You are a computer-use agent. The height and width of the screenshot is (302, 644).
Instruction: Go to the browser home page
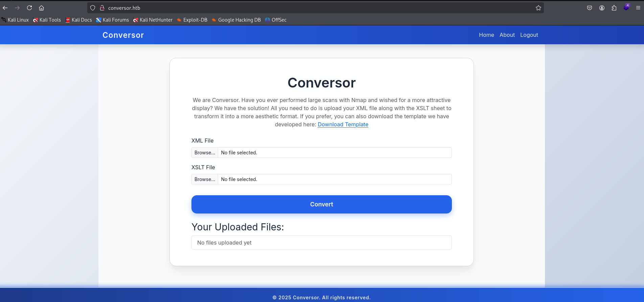coord(42,8)
